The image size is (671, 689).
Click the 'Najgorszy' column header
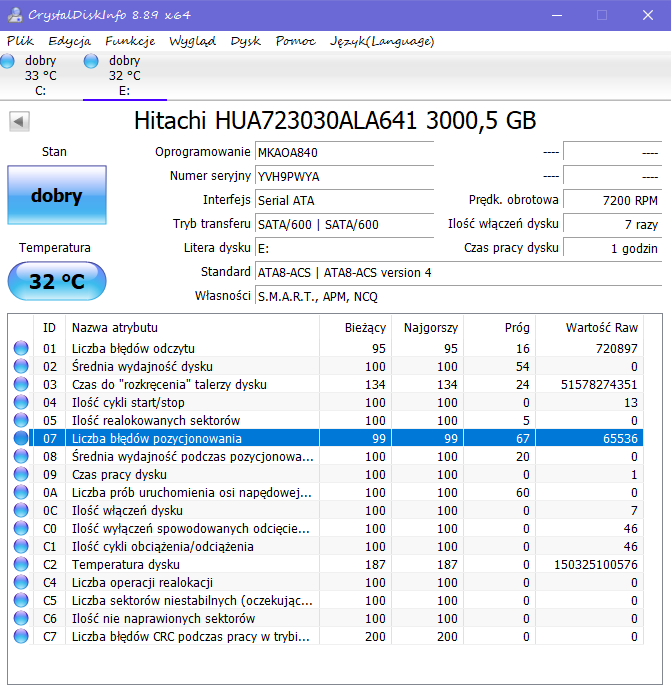(428, 327)
